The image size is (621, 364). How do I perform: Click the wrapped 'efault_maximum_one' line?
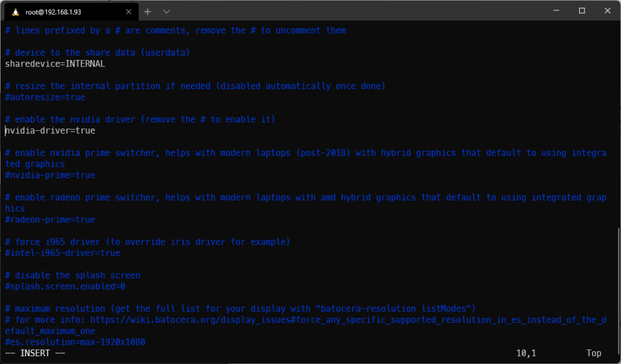50,331
